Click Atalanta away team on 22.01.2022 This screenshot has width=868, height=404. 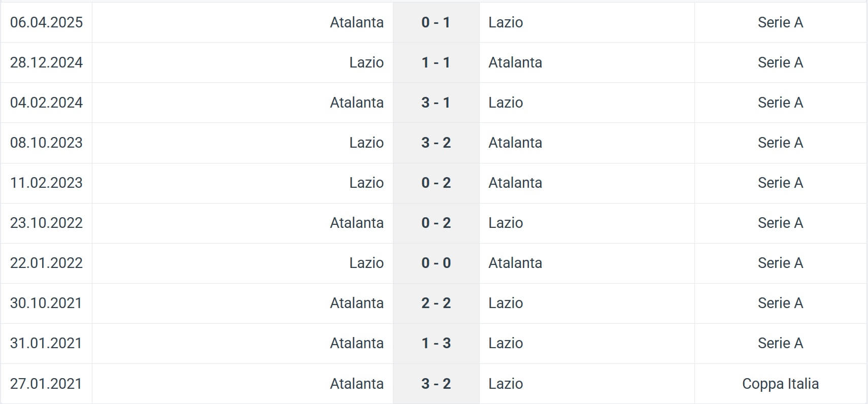515,263
